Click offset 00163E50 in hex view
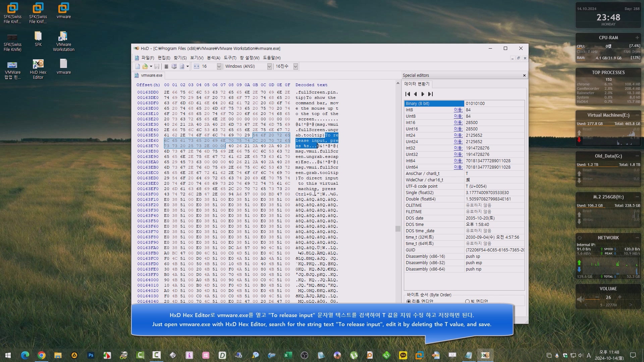The height and width of the screenshot is (362, 644). point(148,135)
